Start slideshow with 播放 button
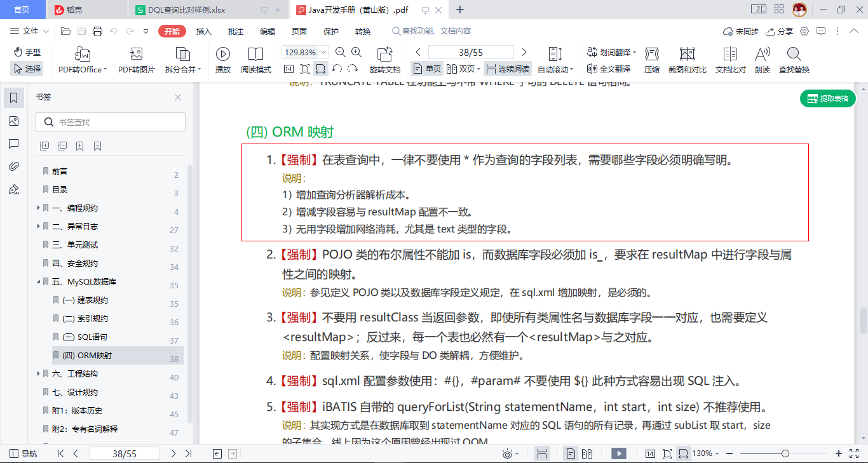Image resolution: width=868 pixels, height=463 pixels. [x=223, y=60]
